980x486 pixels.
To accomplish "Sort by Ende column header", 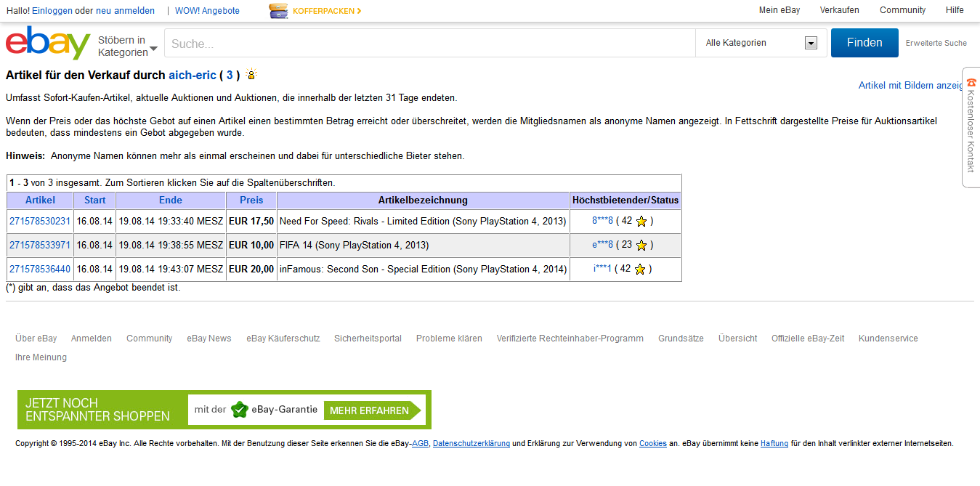I will 171,200.
